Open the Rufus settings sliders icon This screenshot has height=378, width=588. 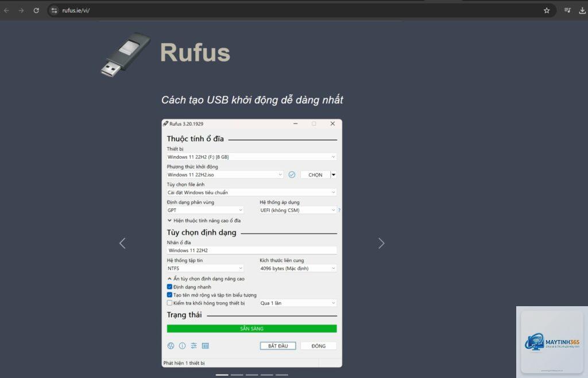click(x=194, y=346)
